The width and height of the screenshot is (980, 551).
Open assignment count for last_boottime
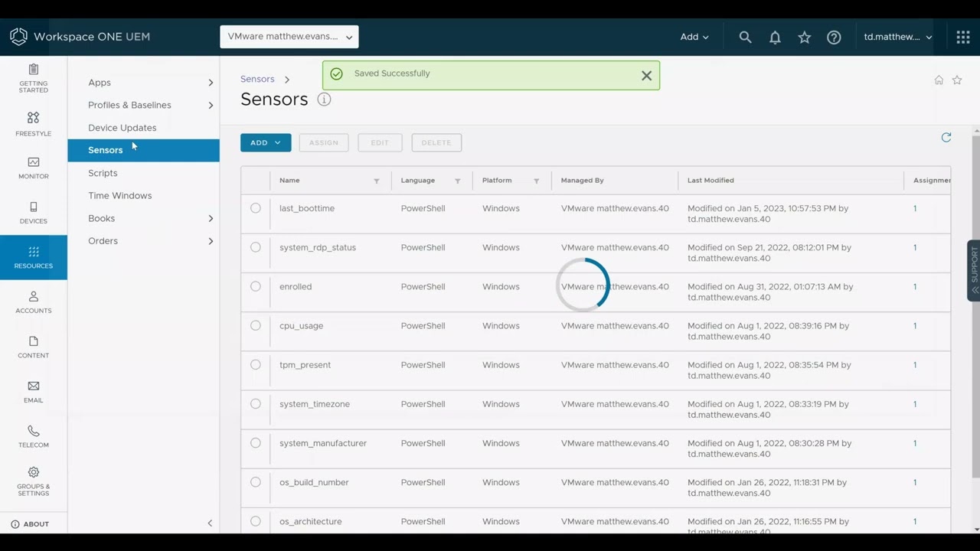(x=915, y=208)
